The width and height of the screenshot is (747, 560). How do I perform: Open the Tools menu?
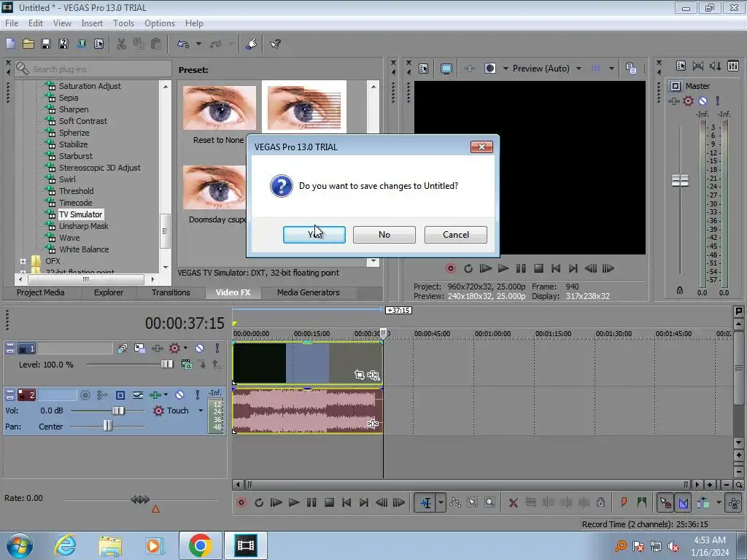[123, 23]
